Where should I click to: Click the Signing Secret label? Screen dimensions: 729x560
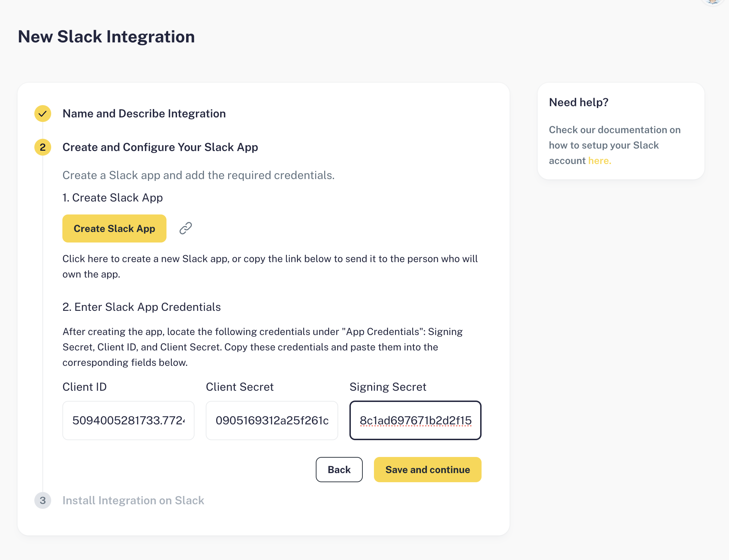click(x=388, y=387)
